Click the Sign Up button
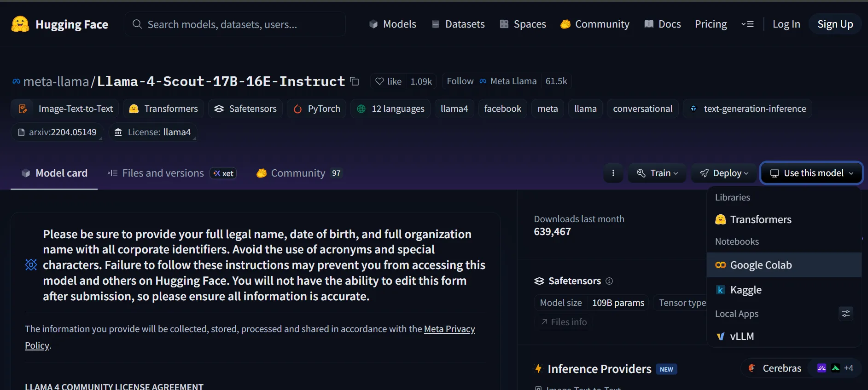This screenshot has width=868, height=390. 835,24
